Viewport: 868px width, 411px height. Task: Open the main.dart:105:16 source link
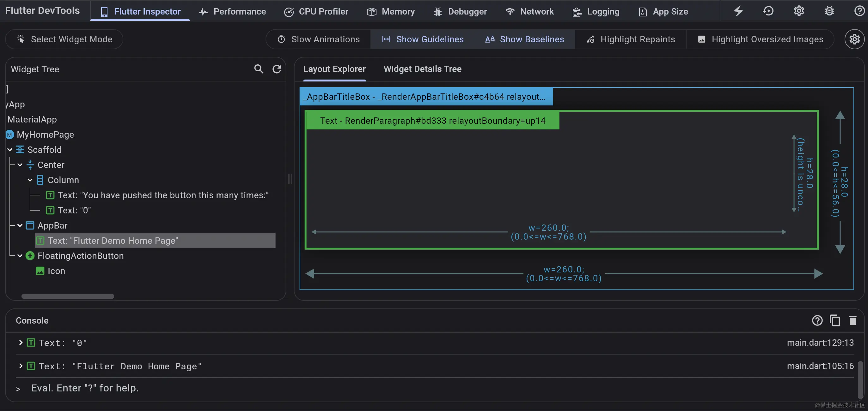coord(820,366)
